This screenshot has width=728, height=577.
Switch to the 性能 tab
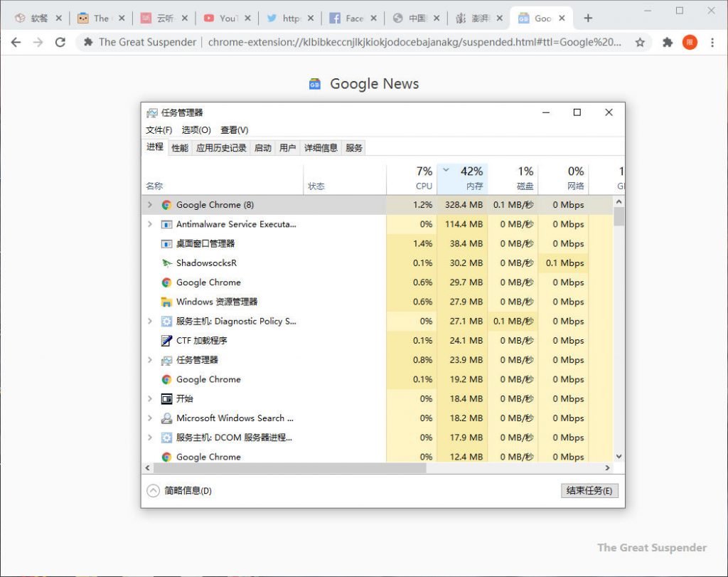pos(178,147)
